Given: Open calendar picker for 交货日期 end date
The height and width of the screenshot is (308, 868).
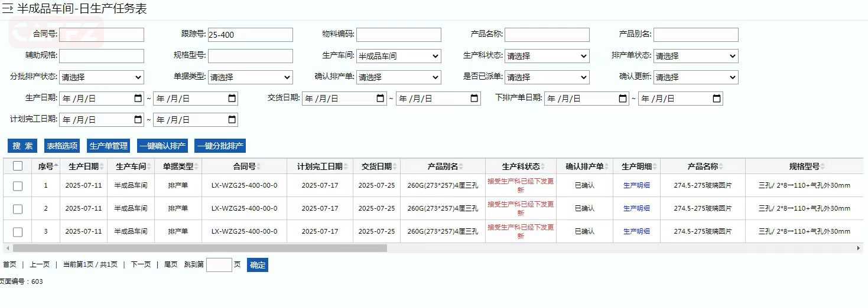Looking at the screenshot, I should (474, 99).
